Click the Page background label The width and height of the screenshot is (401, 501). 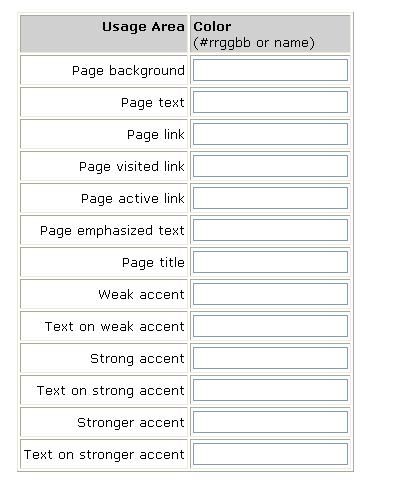[x=128, y=71]
